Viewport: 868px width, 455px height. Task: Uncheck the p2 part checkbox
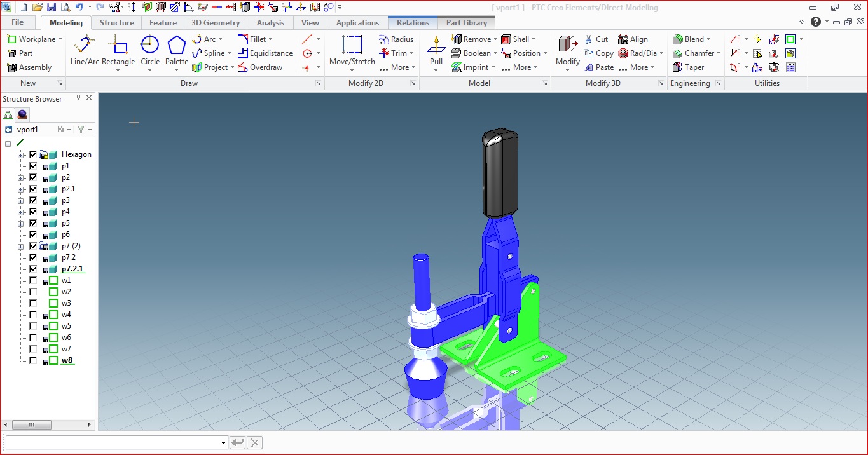33,177
